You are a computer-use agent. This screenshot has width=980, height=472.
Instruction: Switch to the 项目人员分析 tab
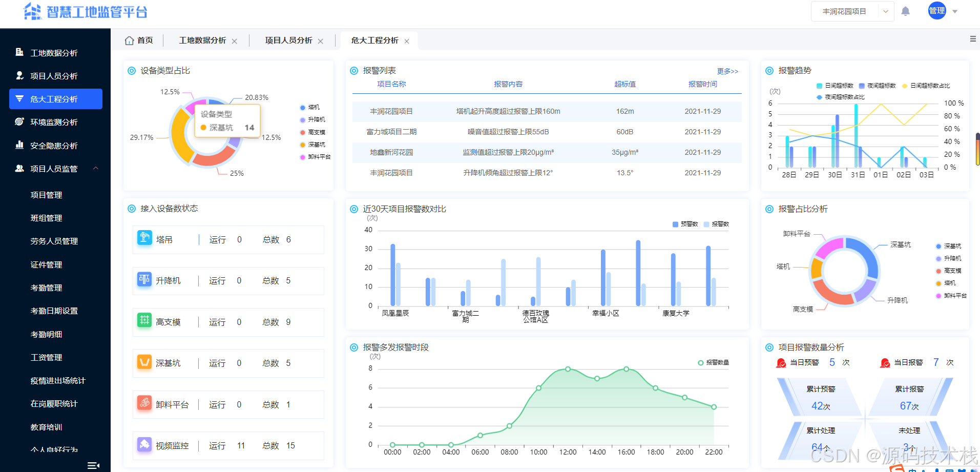point(288,40)
